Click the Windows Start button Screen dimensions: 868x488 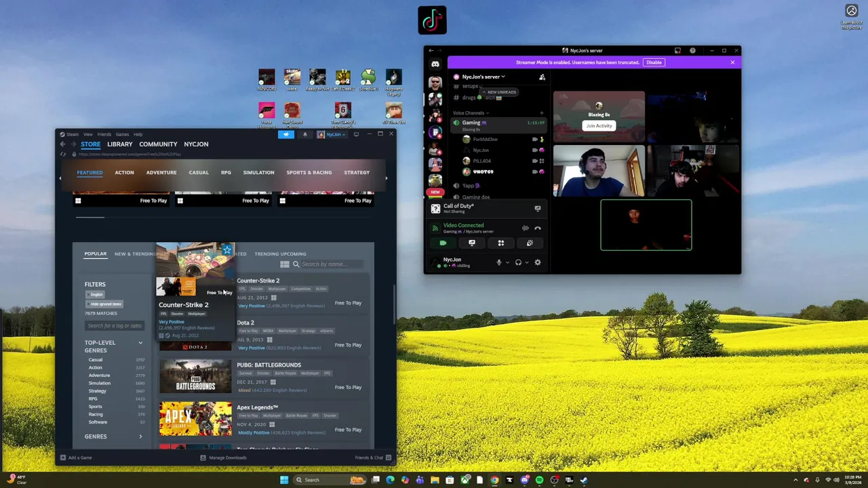284,480
